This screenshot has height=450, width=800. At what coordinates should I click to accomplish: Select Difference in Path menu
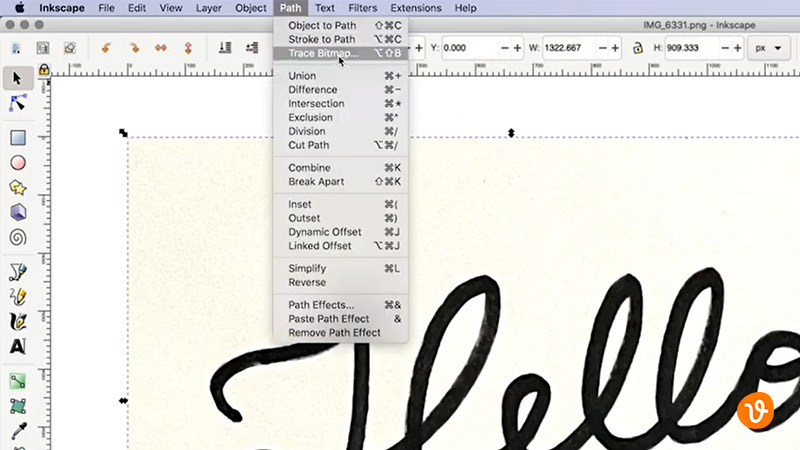pyautogui.click(x=340, y=90)
